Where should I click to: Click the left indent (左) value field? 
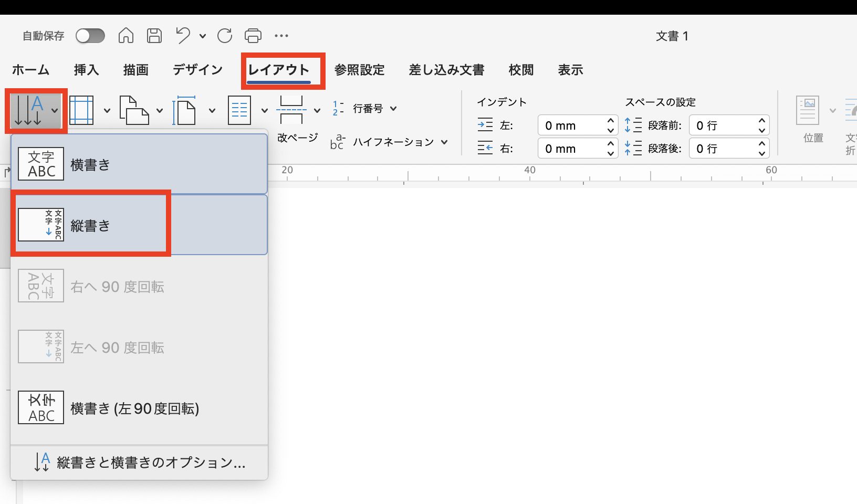click(x=571, y=125)
